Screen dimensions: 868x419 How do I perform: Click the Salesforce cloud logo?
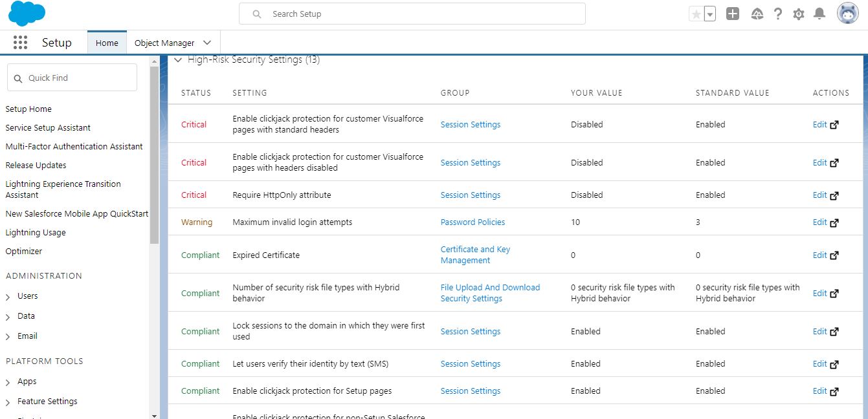(x=26, y=13)
